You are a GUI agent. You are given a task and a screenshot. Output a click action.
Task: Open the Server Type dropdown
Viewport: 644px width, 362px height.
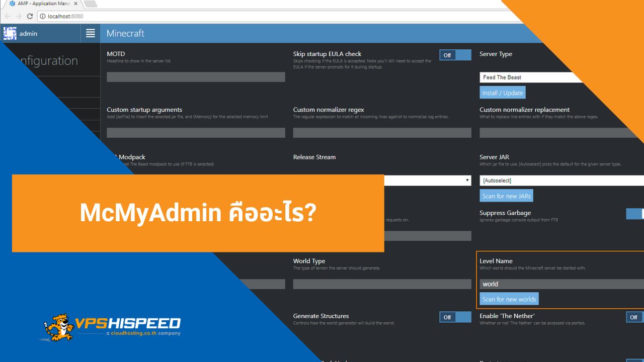point(531,77)
